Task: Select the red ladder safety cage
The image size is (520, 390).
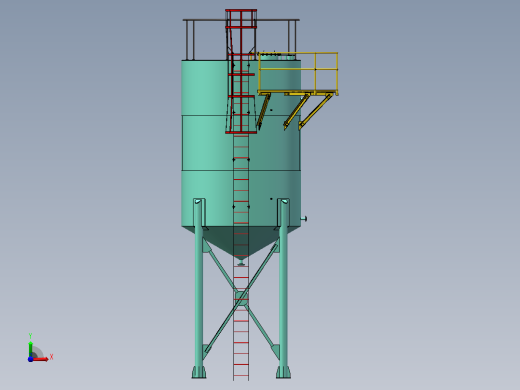Action: 241,72
